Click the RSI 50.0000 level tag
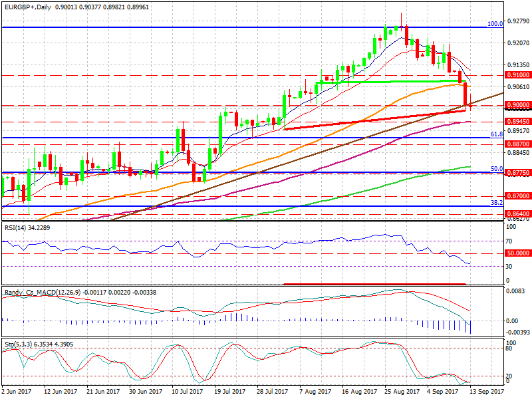532x399 pixels. coord(517,253)
